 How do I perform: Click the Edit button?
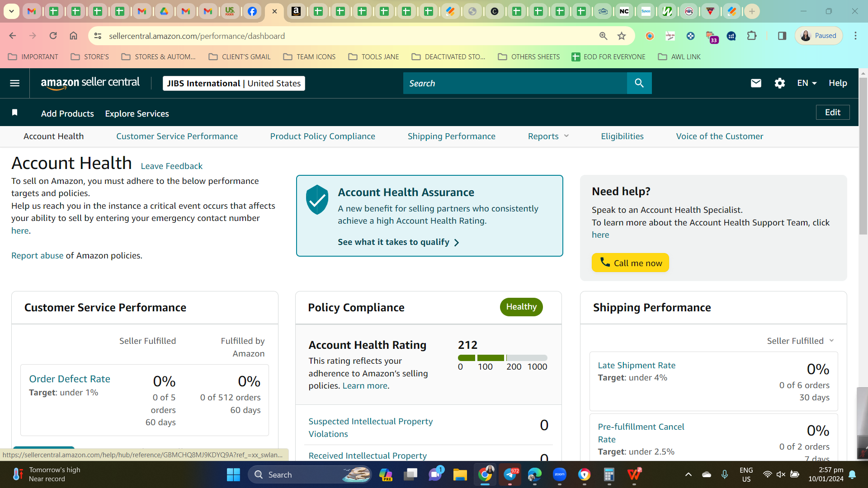coord(833,113)
